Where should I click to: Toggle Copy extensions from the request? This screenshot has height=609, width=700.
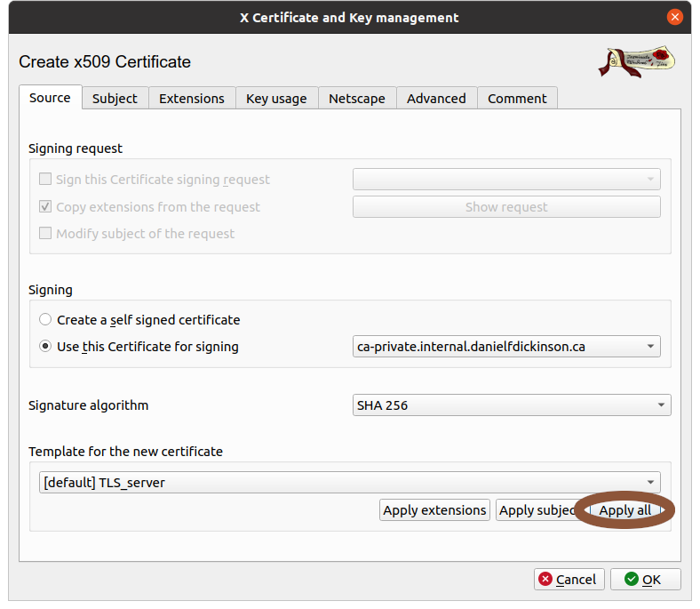click(149, 207)
